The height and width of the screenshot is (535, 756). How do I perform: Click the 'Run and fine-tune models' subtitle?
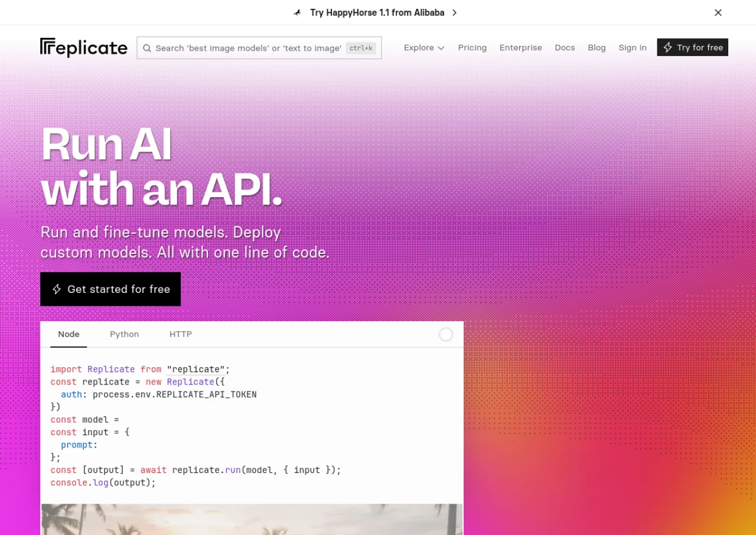click(185, 242)
